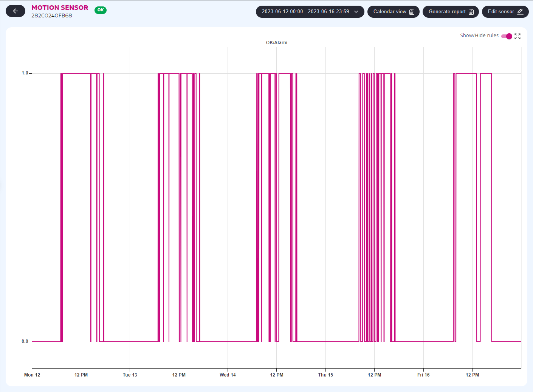Click the clipboard icon in Generate report
Image resolution: width=533 pixels, height=392 pixels.
click(471, 12)
